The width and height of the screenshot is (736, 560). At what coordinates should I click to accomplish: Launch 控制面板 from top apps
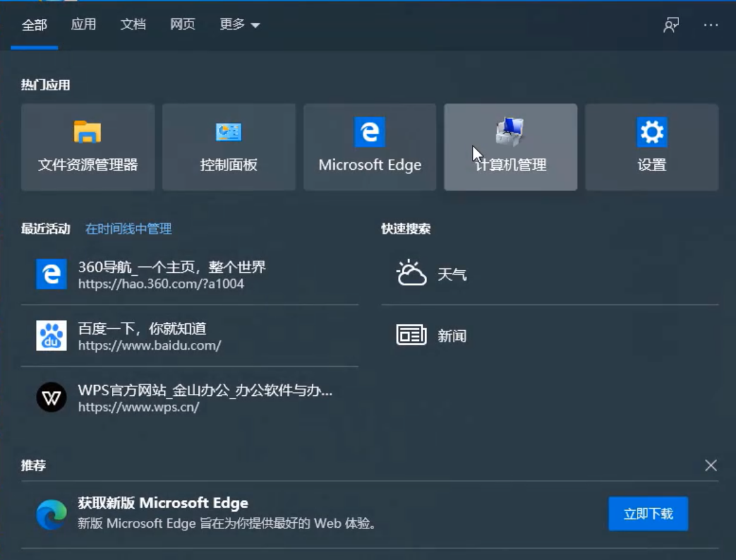[229, 147]
